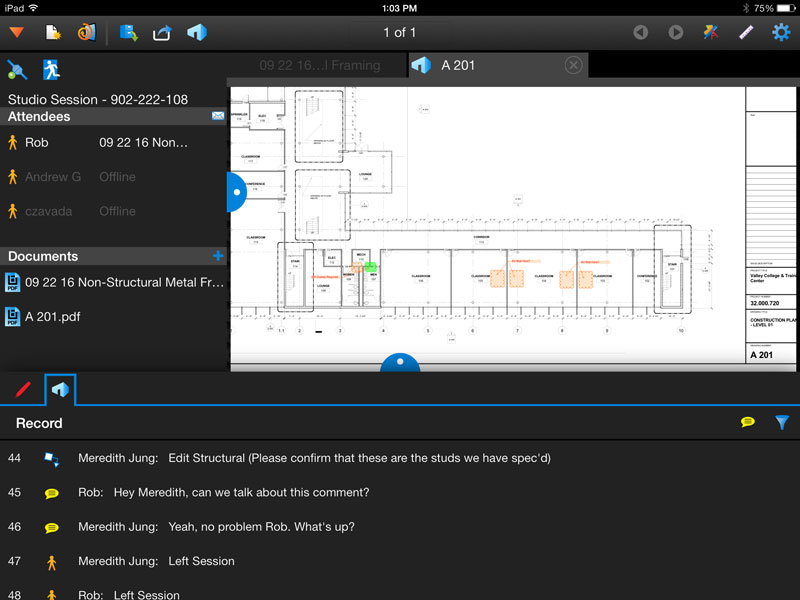Switch to the 09 22 16 Framing tab
800x600 pixels.
tap(319, 66)
